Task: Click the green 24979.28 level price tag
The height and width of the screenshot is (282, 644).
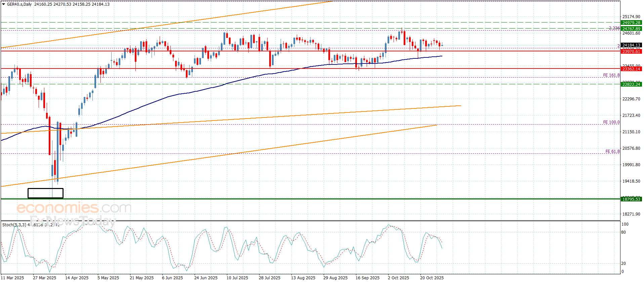Action: coord(631,23)
